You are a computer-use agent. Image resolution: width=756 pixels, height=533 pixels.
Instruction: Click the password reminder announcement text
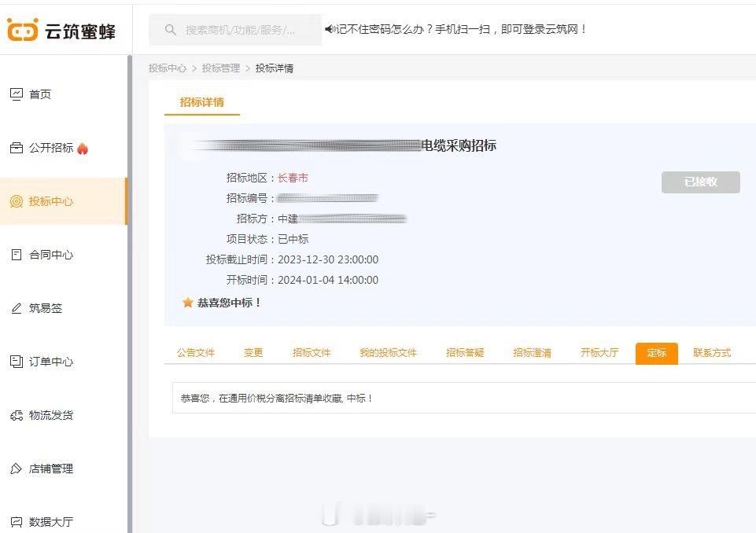pyautogui.click(x=462, y=29)
